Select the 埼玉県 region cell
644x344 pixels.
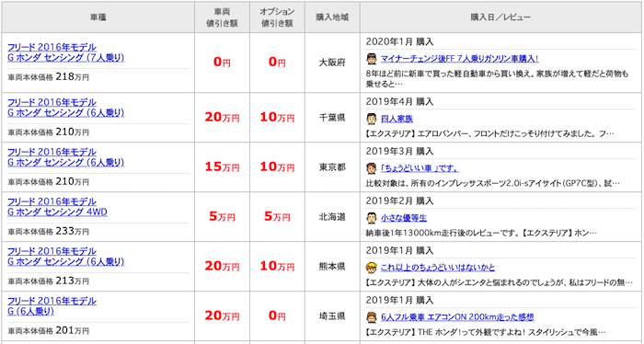332,316
